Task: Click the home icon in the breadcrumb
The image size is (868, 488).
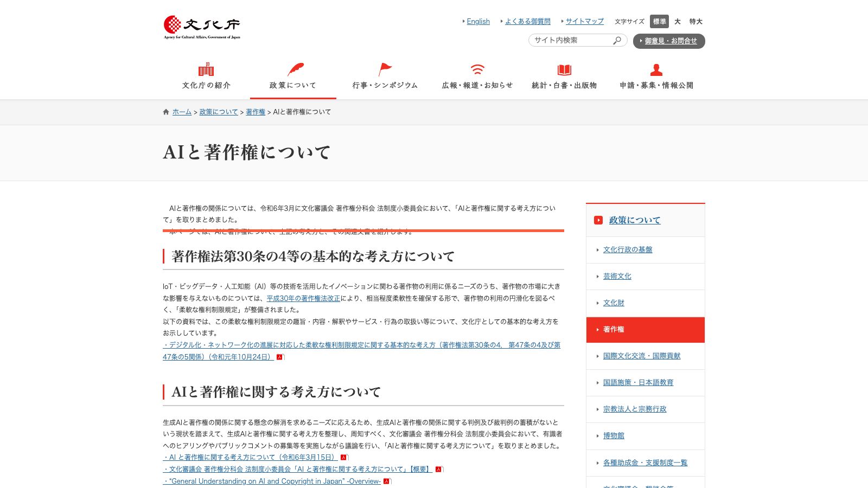Action: point(166,112)
